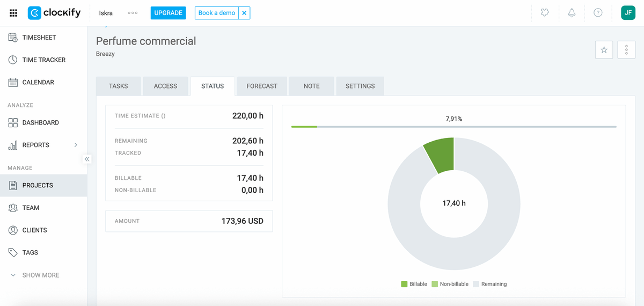
Task: Toggle Billable series in chart legend
Action: [414, 284]
